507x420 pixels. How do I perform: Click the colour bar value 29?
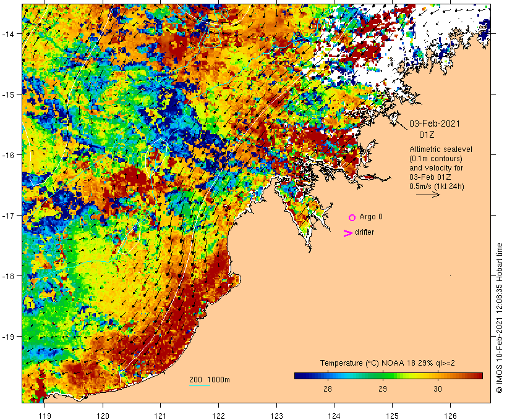click(x=383, y=388)
